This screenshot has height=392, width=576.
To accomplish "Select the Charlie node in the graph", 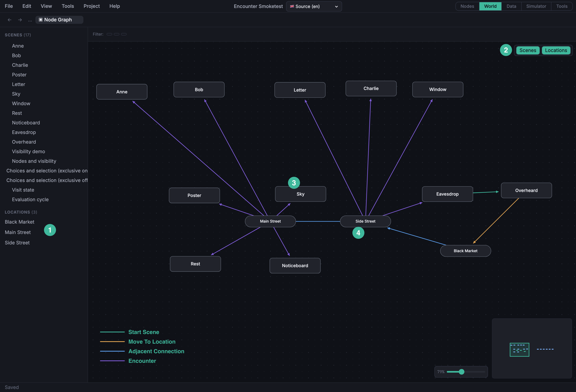I will click(x=371, y=88).
